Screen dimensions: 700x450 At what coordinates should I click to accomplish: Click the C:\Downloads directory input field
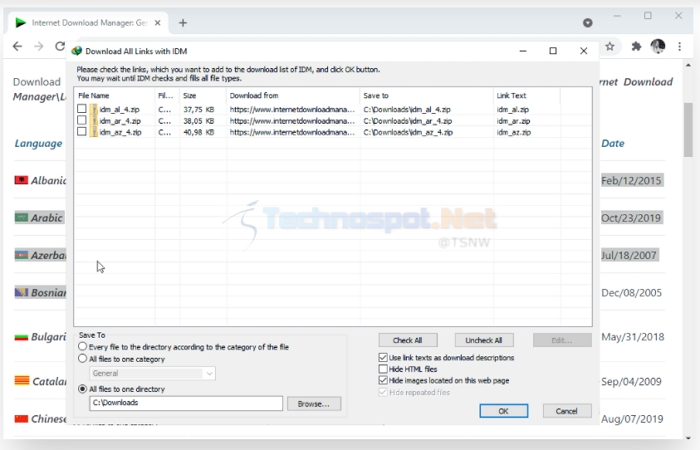coord(186,403)
